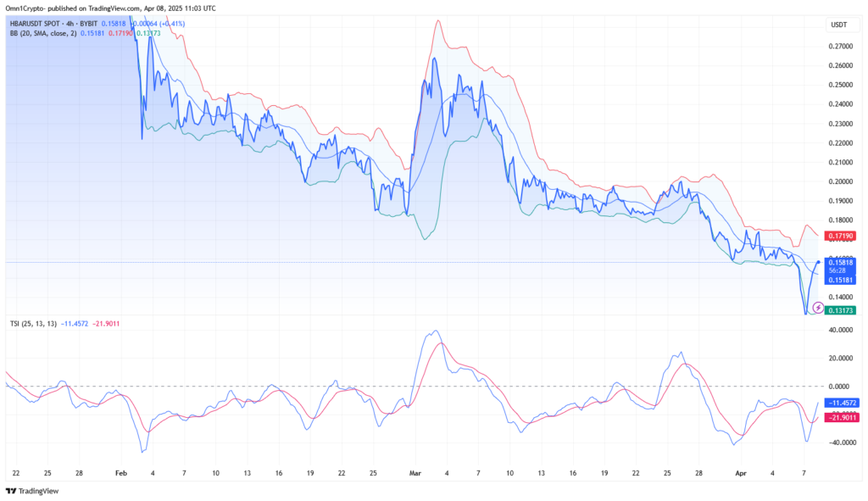Click the 0.27000 price axis label
Screen dimensions: 868x501
(x=842, y=47)
